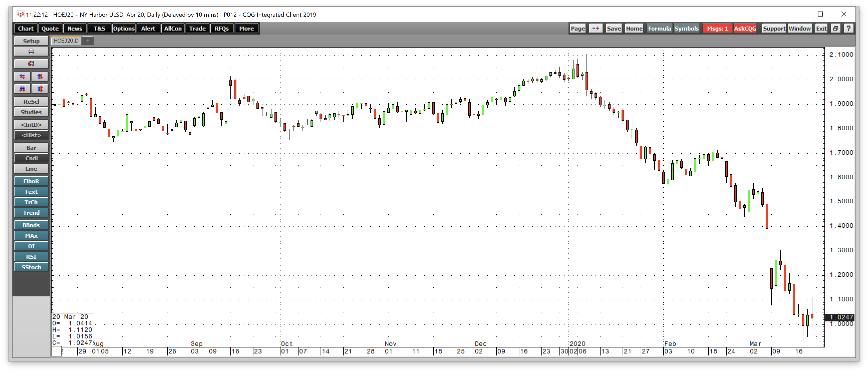Open the RFQs menu button
The width and height of the screenshot is (868, 372).
click(222, 28)
